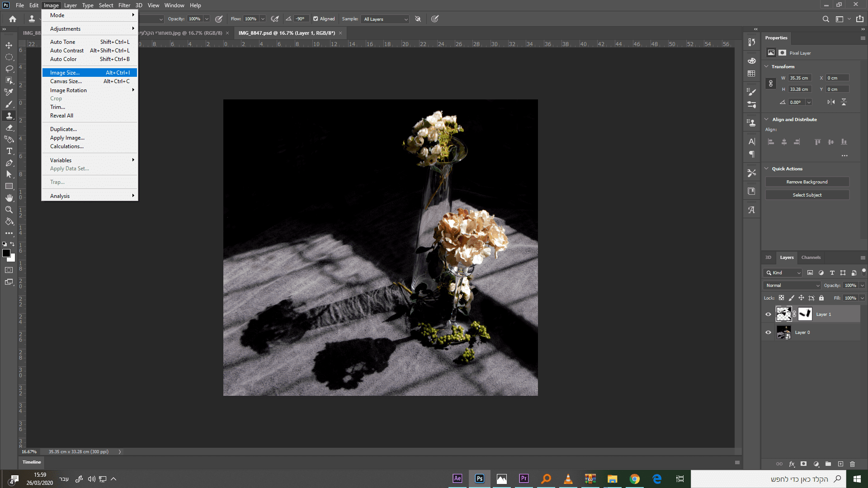The image size is (868, 488).
Task: Click the delete layer trash icon
Action: 852,464
